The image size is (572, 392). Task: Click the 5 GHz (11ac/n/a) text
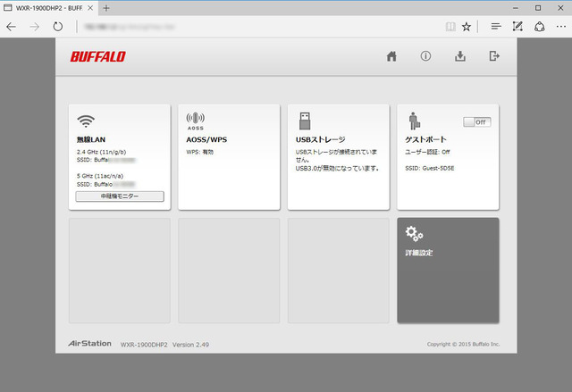[x=100, y=176]
